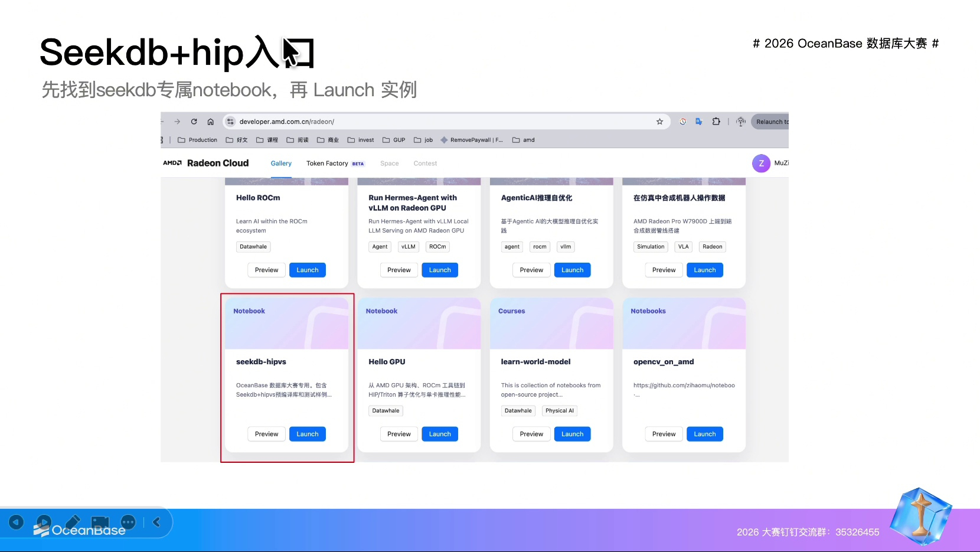Screen dimensions: 980x552
Task: Launch the AgenticAI推理自优化 card
Action: (573, 270)
